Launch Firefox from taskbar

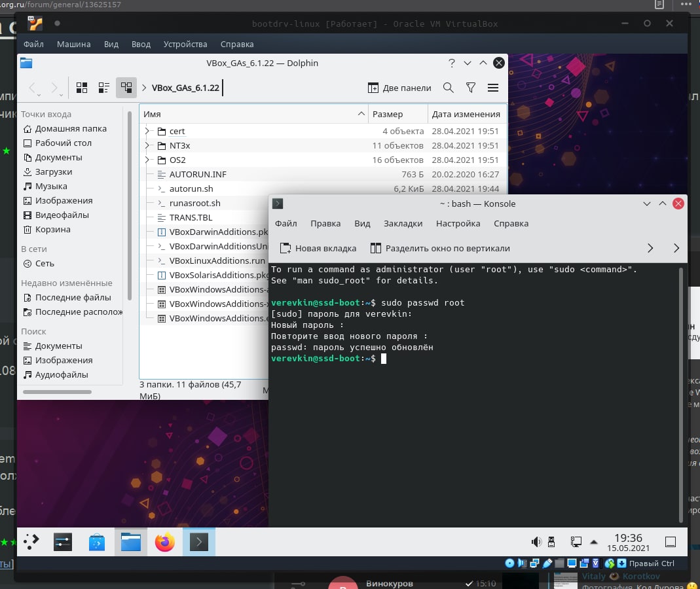pyautogui.click(x=165, y=542)
